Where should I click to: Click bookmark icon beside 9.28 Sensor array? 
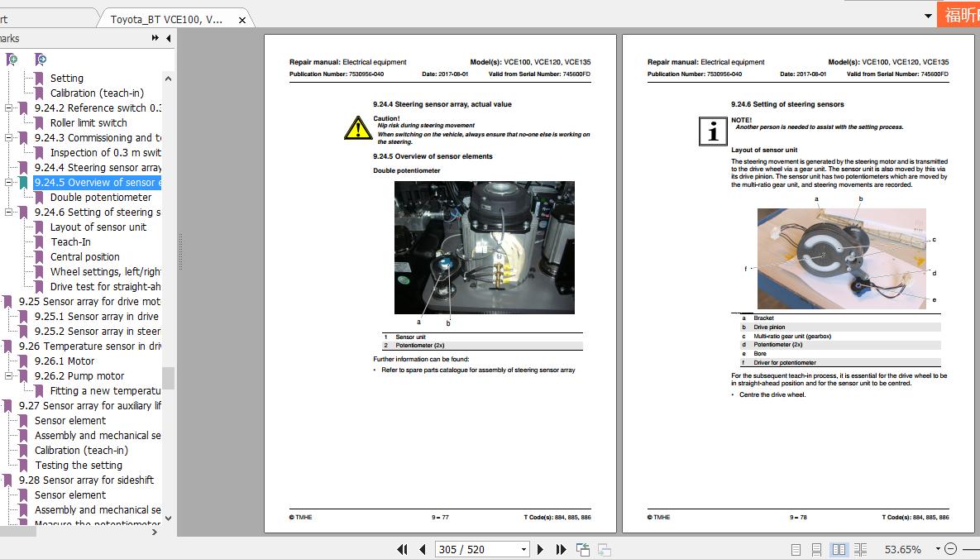7,480
